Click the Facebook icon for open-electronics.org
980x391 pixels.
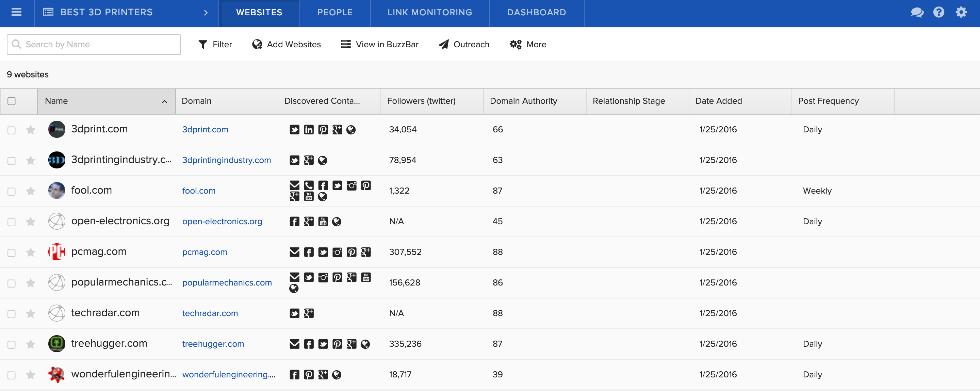pos(294,222)
